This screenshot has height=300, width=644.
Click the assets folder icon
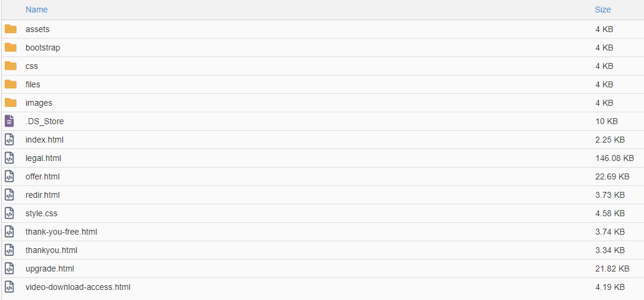coord(11,29)
